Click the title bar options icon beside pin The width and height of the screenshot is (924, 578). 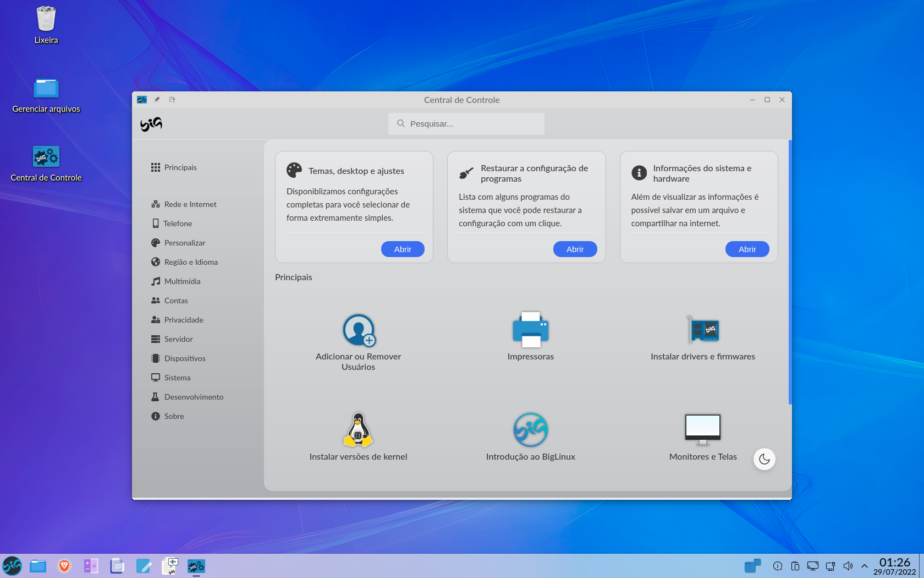172,100
